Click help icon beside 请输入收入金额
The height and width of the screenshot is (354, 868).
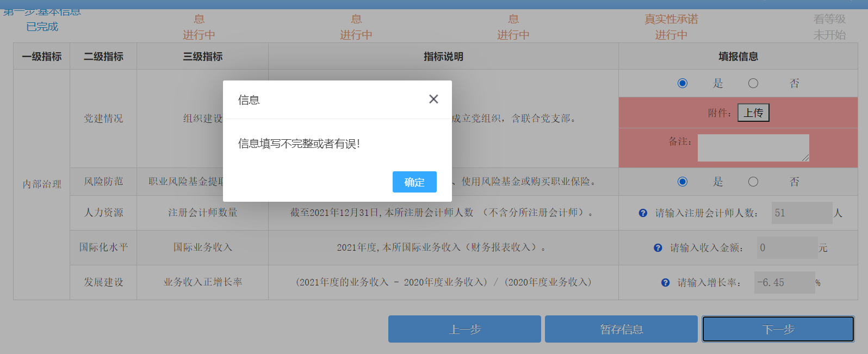[x=658, y=248]
